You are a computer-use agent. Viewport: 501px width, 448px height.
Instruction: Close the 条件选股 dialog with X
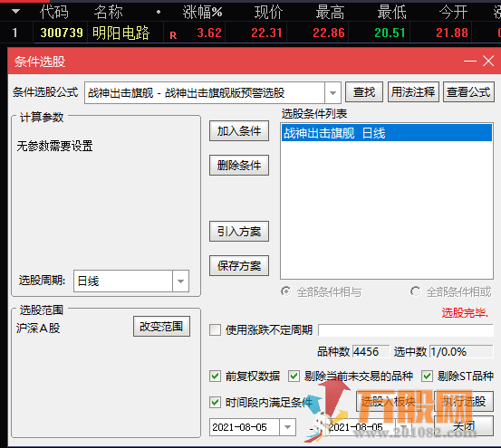pyautogui.click(x=488, y=61)
